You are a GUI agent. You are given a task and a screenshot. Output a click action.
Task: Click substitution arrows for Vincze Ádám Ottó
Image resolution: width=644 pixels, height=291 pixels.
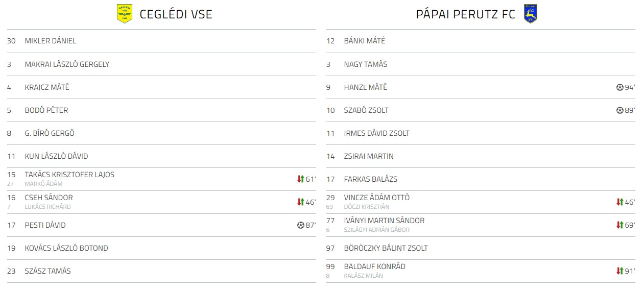619,202
